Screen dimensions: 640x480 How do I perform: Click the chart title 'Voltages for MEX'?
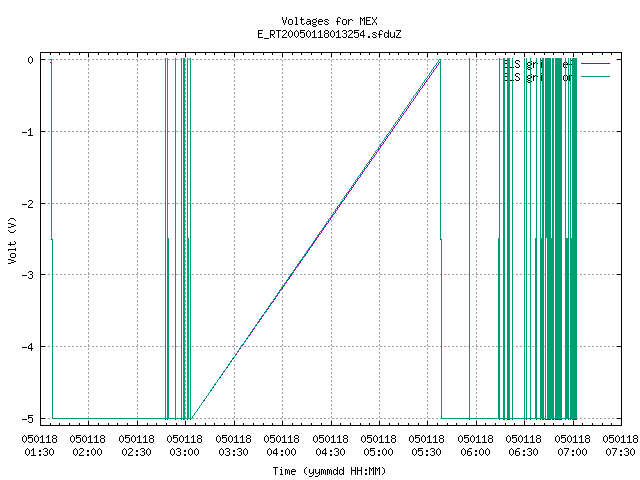(329, 21)
